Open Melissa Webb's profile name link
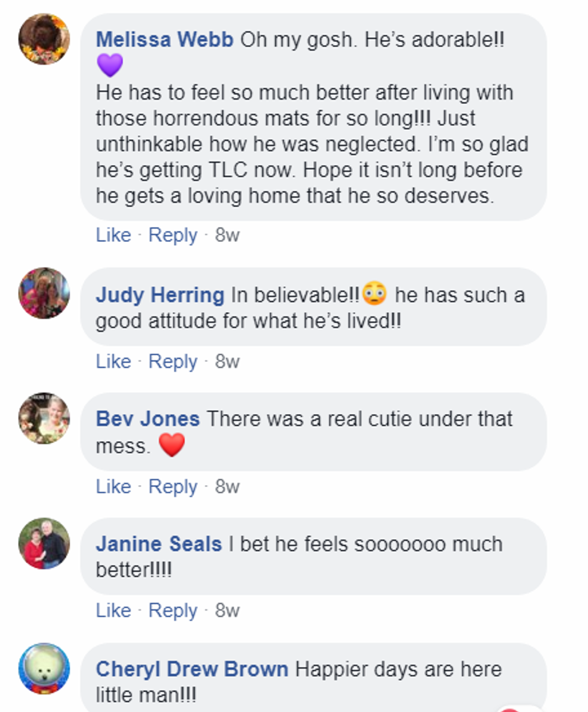Image resolution: width=588 pixels, height=712 pixels. point(164,40)
